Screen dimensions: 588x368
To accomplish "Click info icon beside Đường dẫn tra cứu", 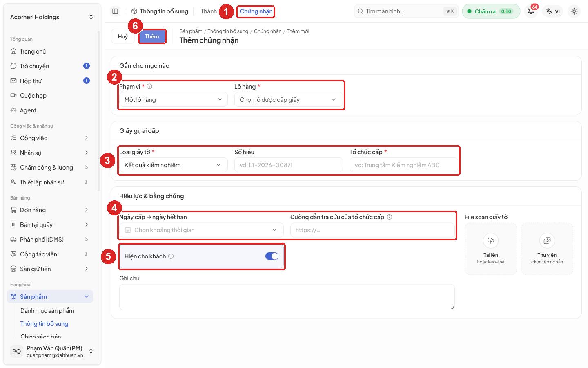I will [390, 217].
